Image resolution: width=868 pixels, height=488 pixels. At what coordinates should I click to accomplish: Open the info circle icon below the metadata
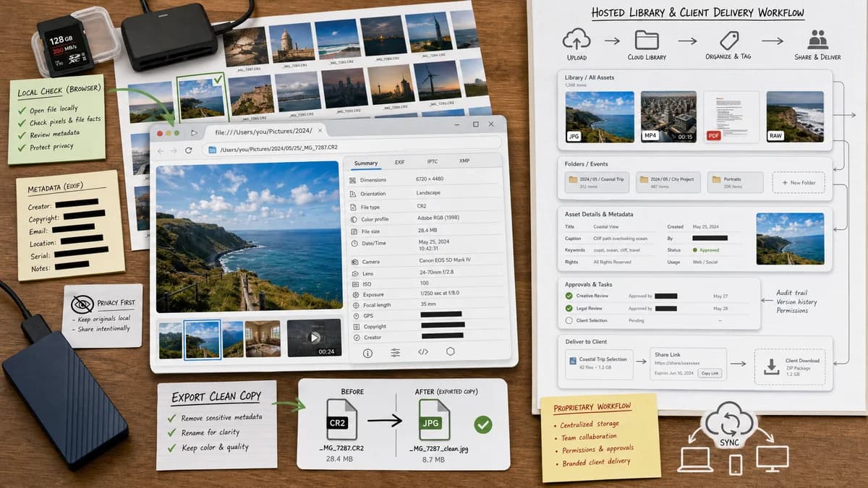(x=367, y=353)
